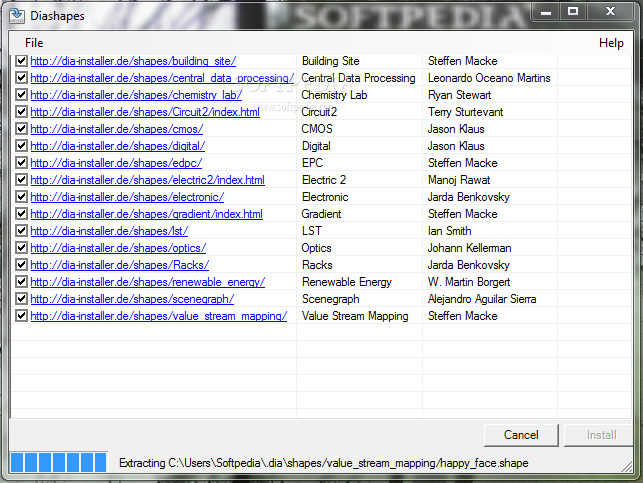Open the optics shapes link
Image resolution: width=643 pixels, height=483 pixels.
point(118,248)
